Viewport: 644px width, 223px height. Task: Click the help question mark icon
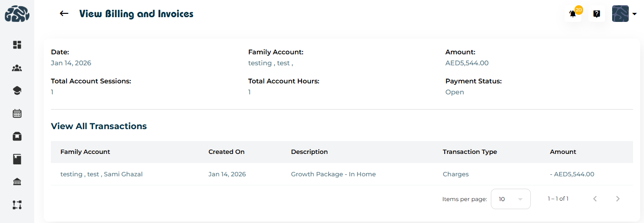(x=596, y=14)
